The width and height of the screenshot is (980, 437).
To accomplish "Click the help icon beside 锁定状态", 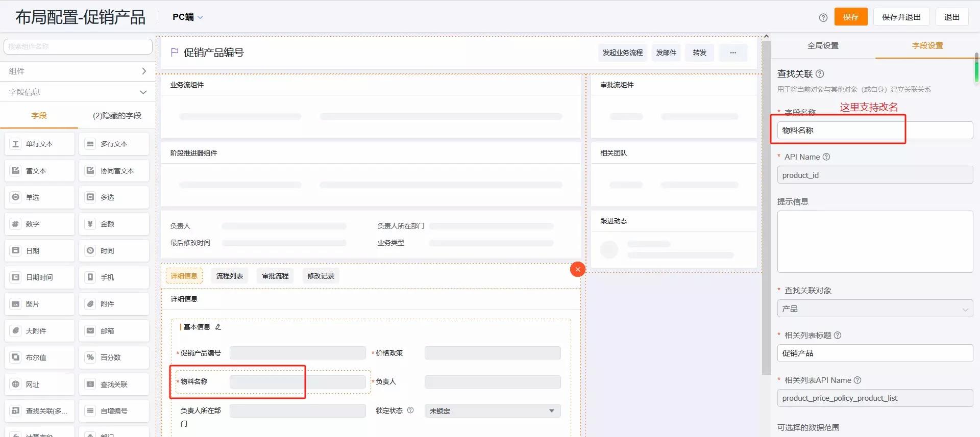I will coord(410,410).
